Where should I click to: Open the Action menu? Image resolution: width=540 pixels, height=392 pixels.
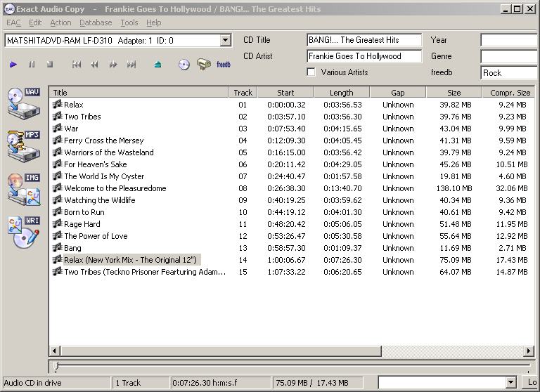(60, 22)
